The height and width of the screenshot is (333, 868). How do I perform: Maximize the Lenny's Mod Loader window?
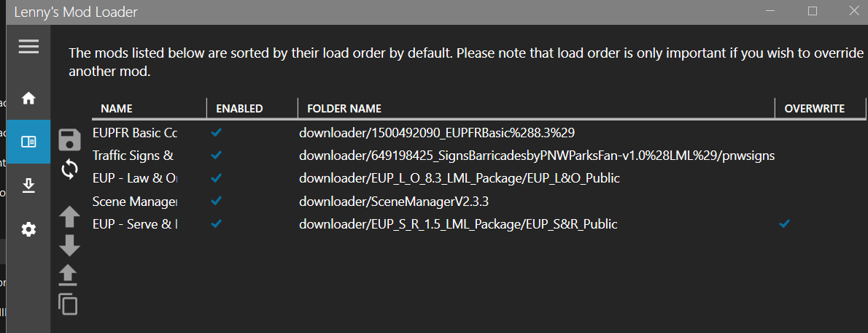click(813, 11)
